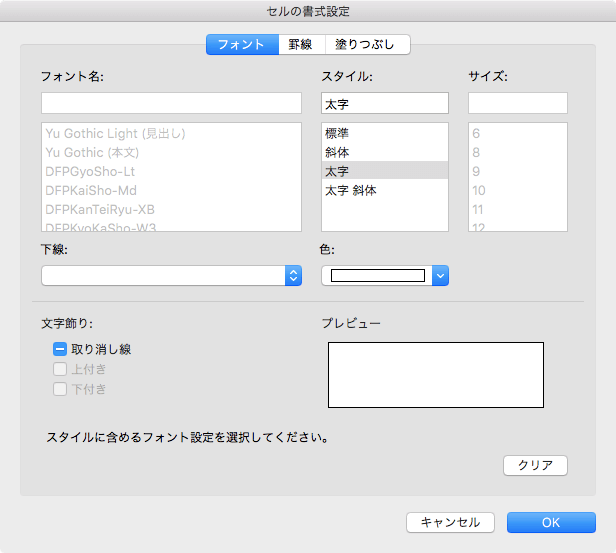Toggle the 取り消し線 checkbox
This screenshot has width=616, height=553.
pos(60,350)
